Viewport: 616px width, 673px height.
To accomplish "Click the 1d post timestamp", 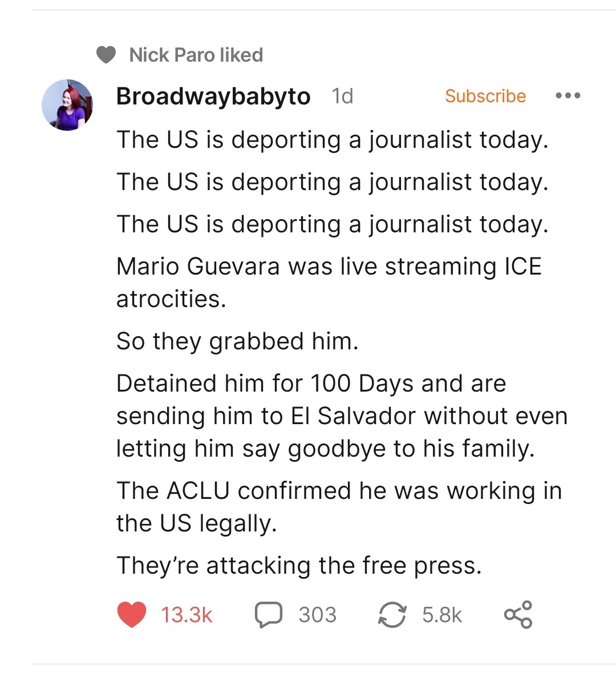I will 342,96.
